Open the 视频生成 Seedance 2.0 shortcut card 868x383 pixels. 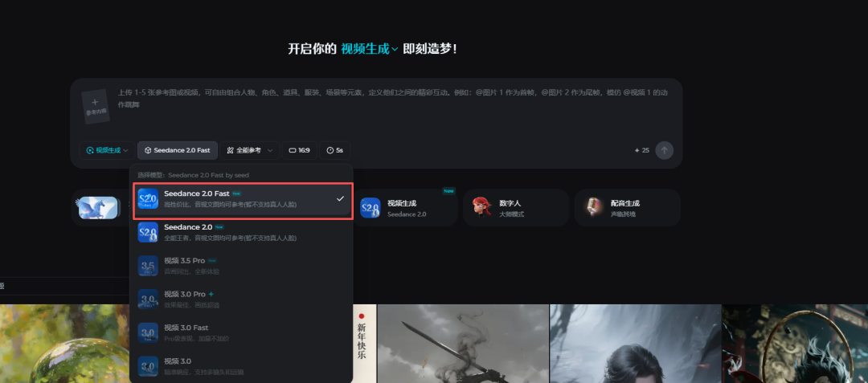pyautogui.click(x=406, y=208)
